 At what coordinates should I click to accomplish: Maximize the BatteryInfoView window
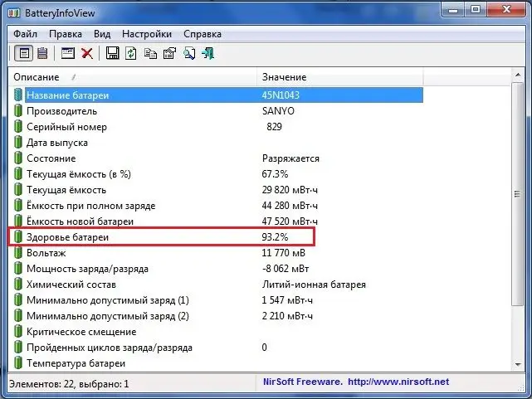476,9
